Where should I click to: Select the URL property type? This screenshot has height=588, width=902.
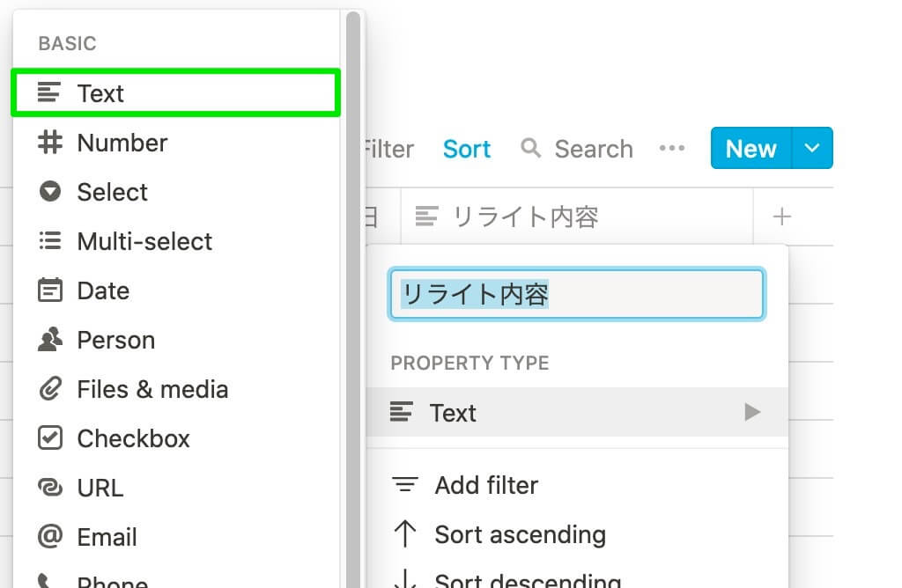point(176,488)
